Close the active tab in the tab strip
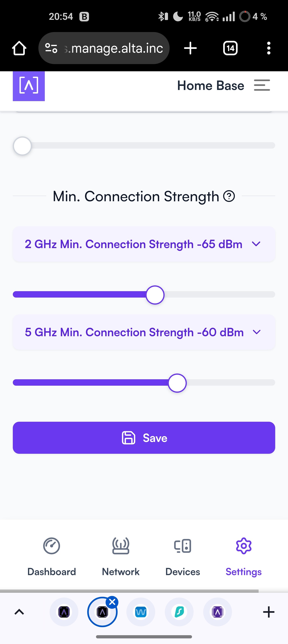This screenshot has width=288, height=644. coord(112,602)
